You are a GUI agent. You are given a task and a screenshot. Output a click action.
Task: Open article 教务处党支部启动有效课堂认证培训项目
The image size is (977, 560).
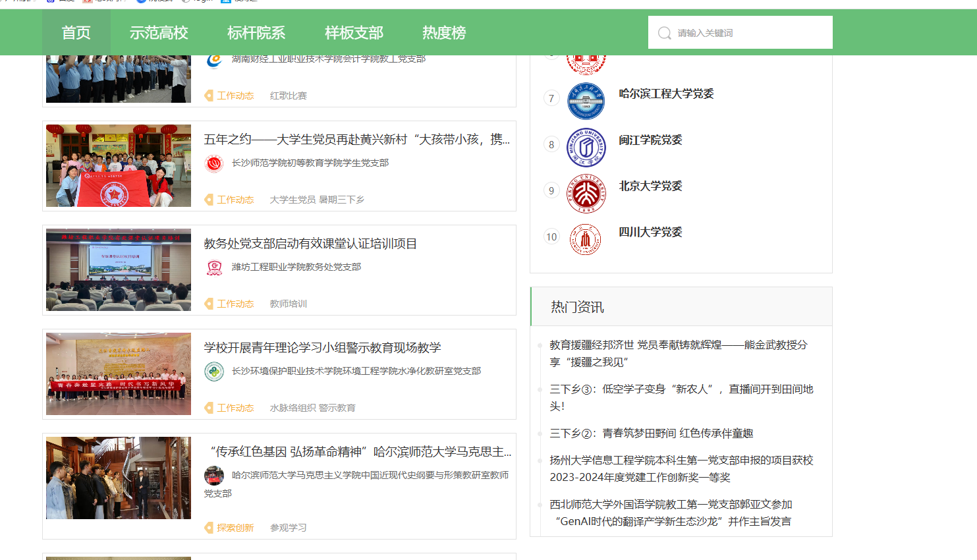click(x=310, y=244)
